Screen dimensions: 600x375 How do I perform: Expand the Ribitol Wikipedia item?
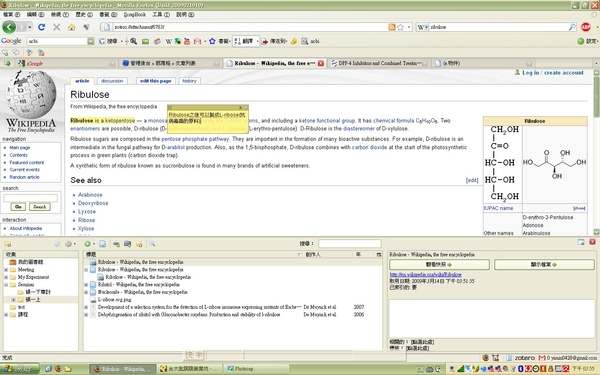[86, 285]
